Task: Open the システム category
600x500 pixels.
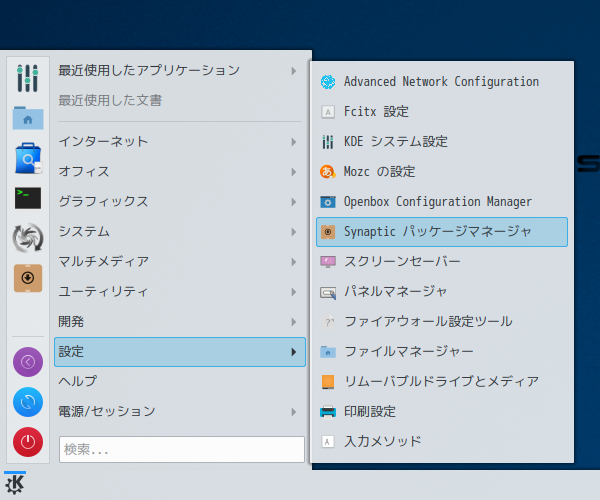Action: (x=180, y=232)
